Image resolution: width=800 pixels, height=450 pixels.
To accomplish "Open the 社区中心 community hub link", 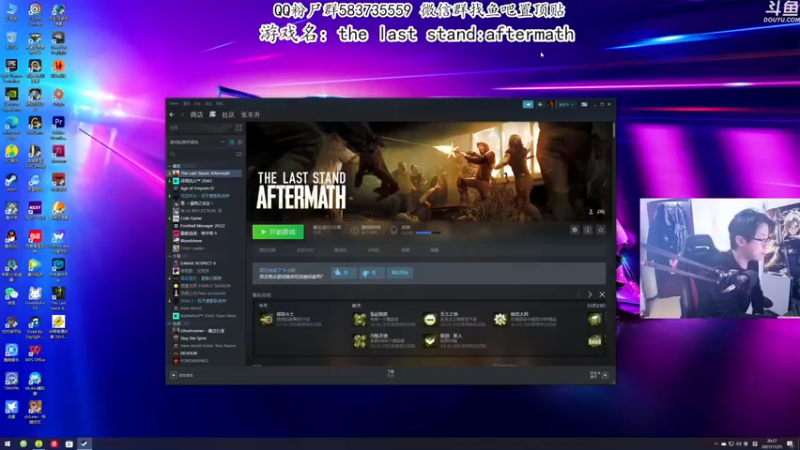I will tap(305, 250).
